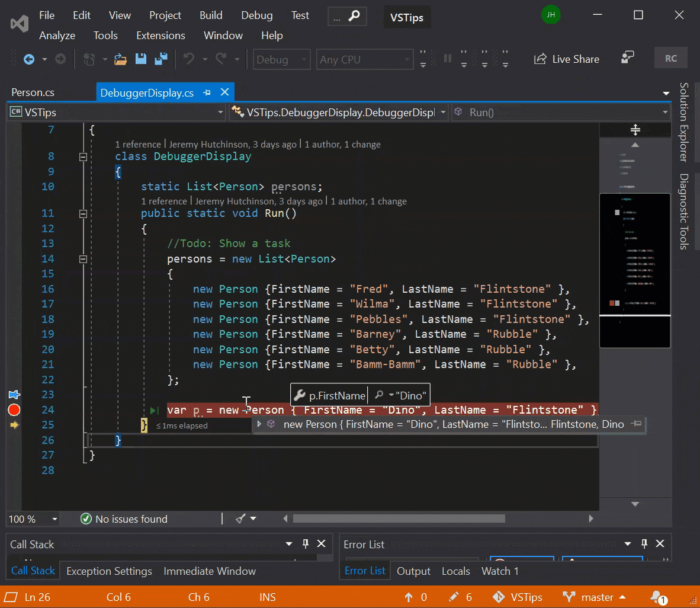Close the DebuggerDisplay.cs tab
700x608 pixels.
(224, 92)
